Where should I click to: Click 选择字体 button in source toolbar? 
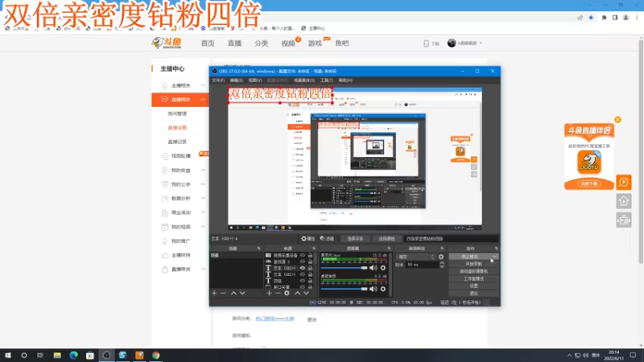[x=355, y=238]
